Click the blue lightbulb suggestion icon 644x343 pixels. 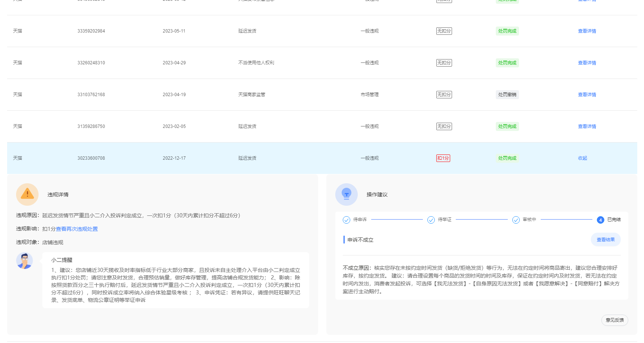coord(347,194)
